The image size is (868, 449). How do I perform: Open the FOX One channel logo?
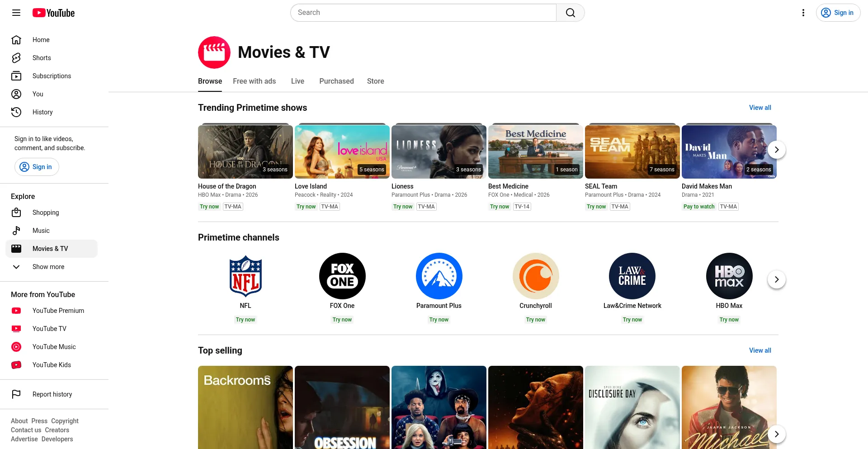coord(342,276)
